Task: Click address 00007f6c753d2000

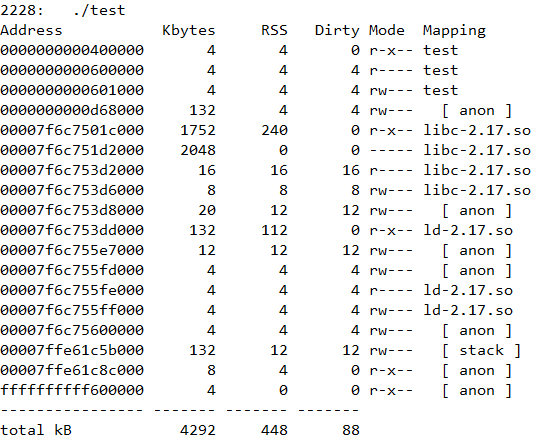Action: (72, 170)
